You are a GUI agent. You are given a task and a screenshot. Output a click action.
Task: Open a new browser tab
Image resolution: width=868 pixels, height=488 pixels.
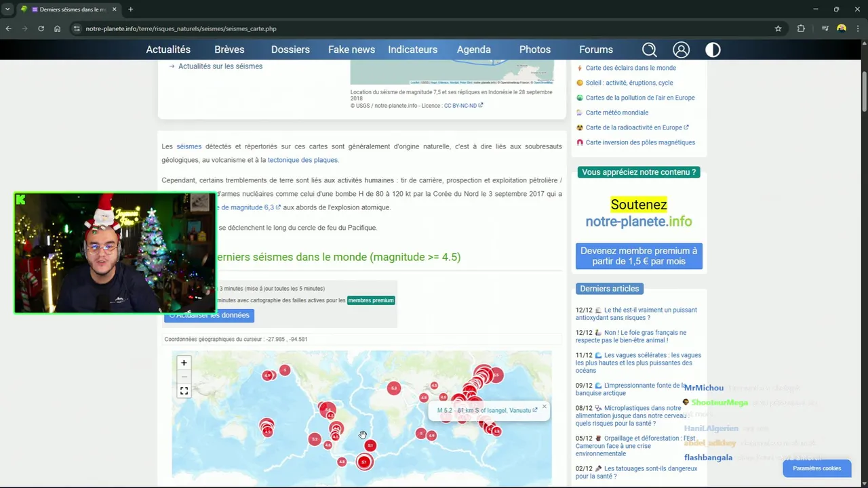(130, 9)
